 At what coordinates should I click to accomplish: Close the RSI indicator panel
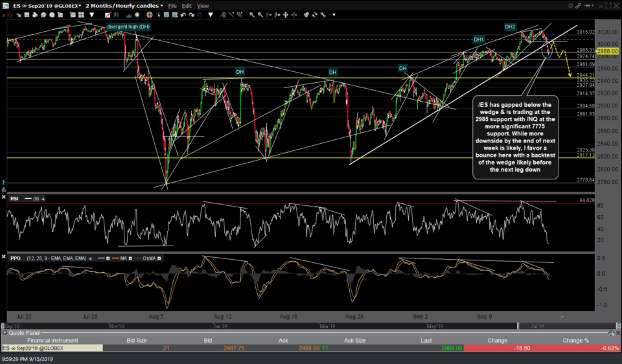point(4,197)
